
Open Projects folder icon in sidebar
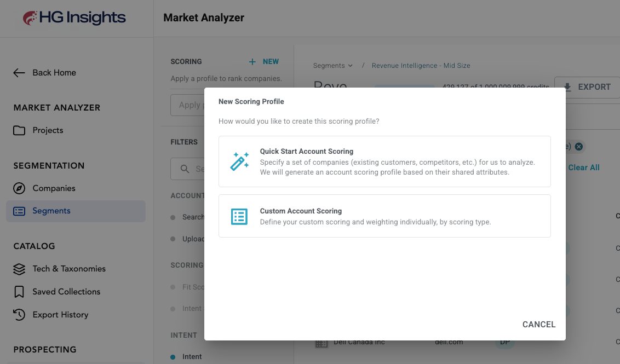19,130
